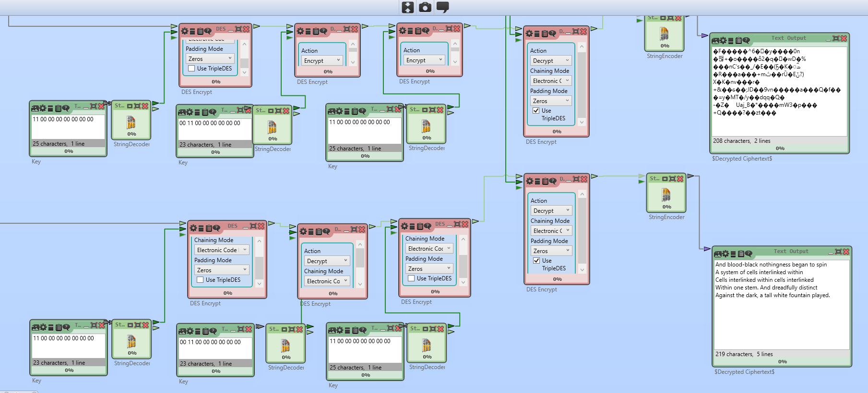Open help icon of poem Text Output component

(749, 254)
